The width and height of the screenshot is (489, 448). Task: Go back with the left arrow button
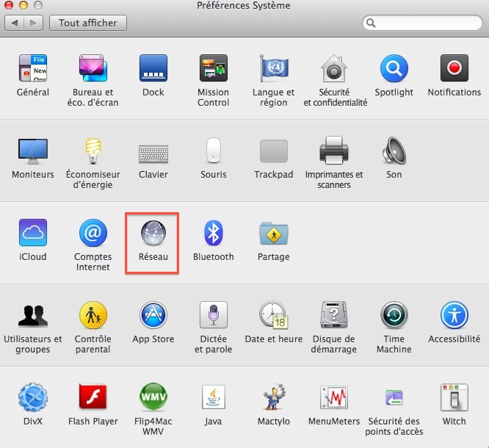15,23
